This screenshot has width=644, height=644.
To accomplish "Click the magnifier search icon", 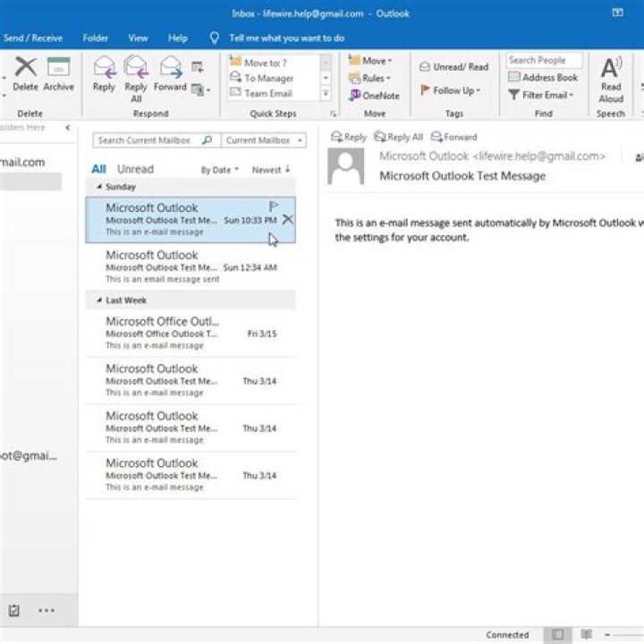I will point(208,140).
